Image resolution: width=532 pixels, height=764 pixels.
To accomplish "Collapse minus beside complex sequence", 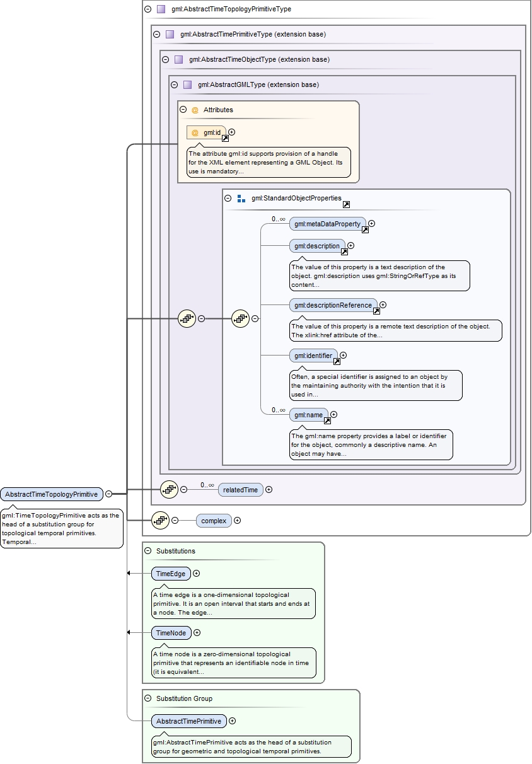I will [x=175, y=521].
